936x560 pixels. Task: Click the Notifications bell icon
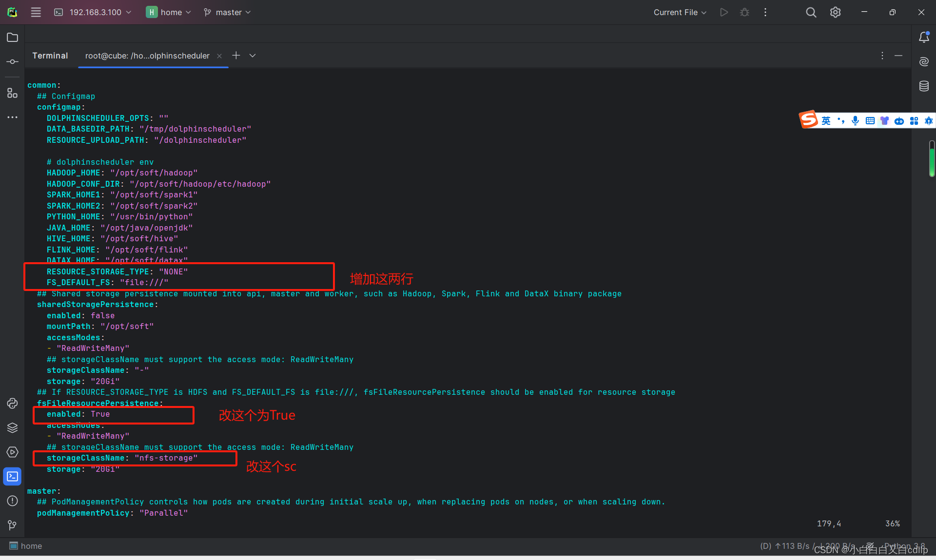click(x=923, y=37)
